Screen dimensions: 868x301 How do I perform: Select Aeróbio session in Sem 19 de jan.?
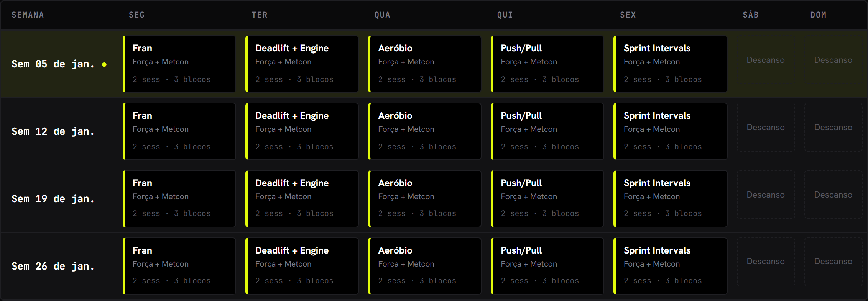[425, 199]
